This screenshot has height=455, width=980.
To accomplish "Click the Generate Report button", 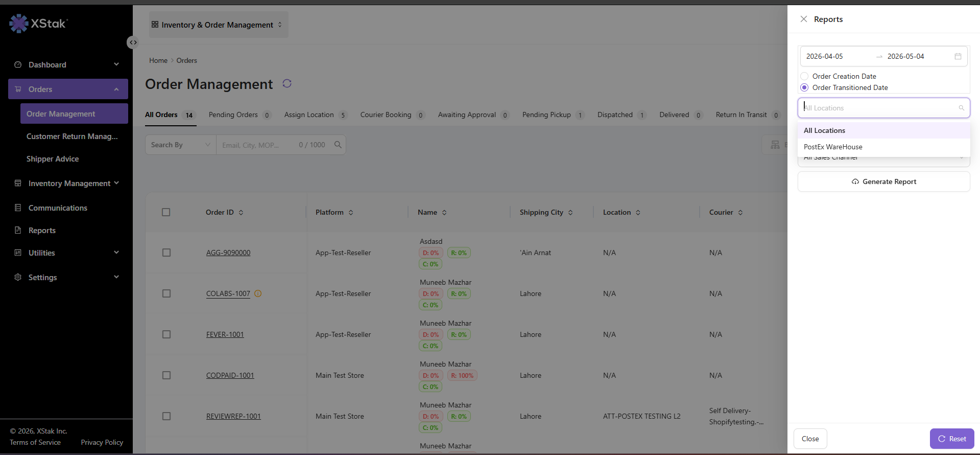I will point(883,181).
